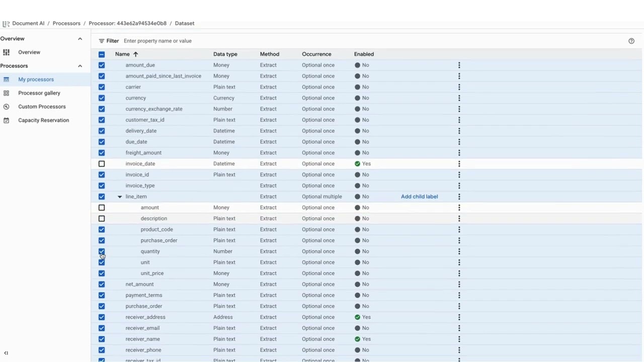The image size is (644, 362).
Task: Uncheck the product_code checkbox
Action: pyautogui.click(x=102, y=229)
